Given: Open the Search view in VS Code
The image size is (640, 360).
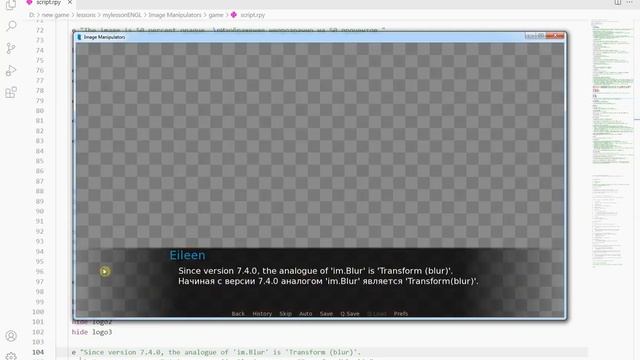Looking at the screenshot, I should pos(11,26).
